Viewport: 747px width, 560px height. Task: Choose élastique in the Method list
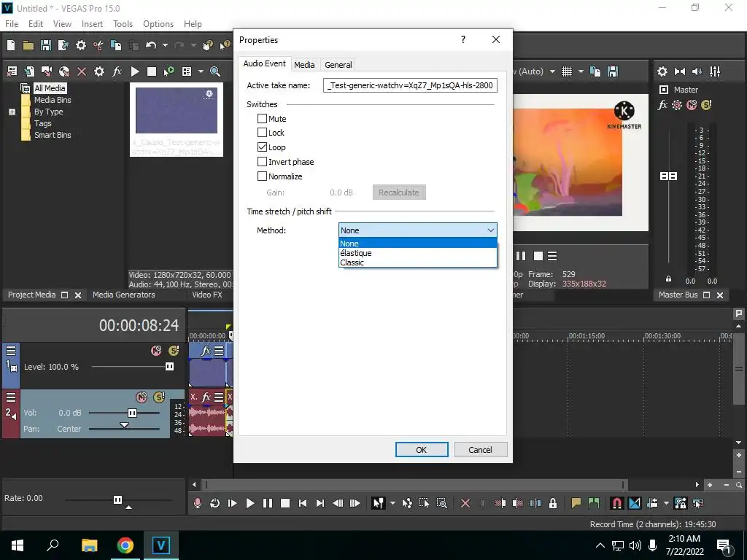point(418,253)
